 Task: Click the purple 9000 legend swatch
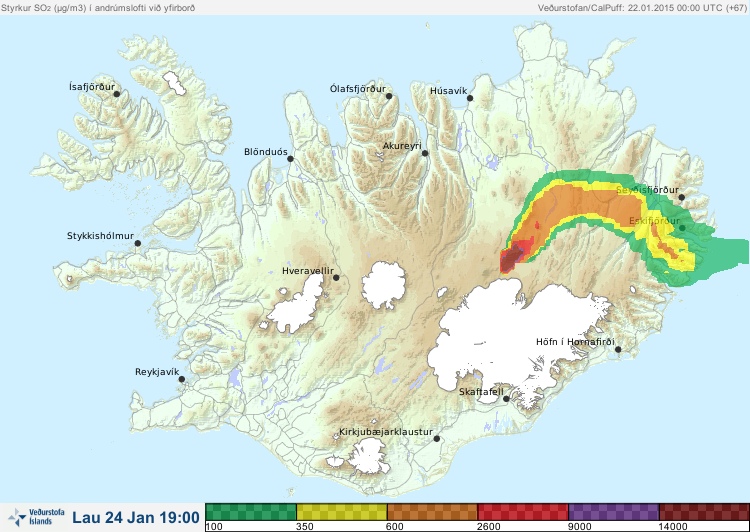tap(614, 512)
